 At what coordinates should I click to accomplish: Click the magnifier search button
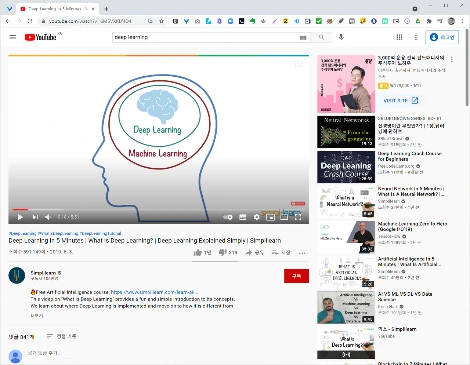click(x=321, y=37)
